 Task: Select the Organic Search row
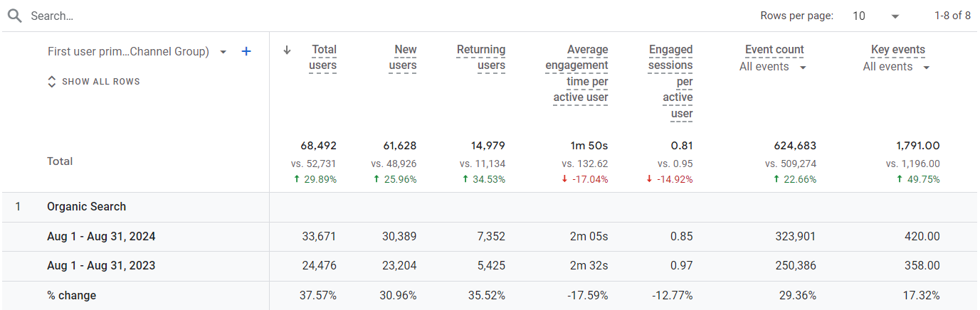86,207
